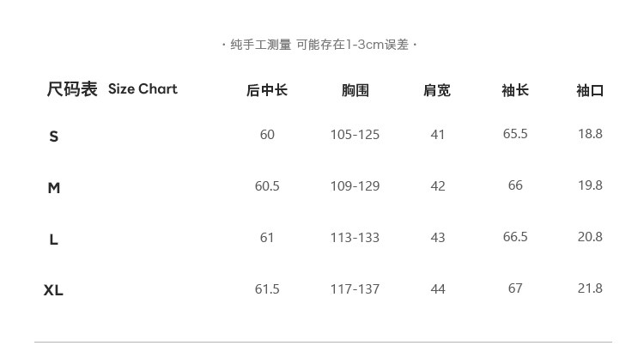Viewport: 644px width, 358px height.
Task: Click shoulder width 44 in XL row
Action: [438, 289]
